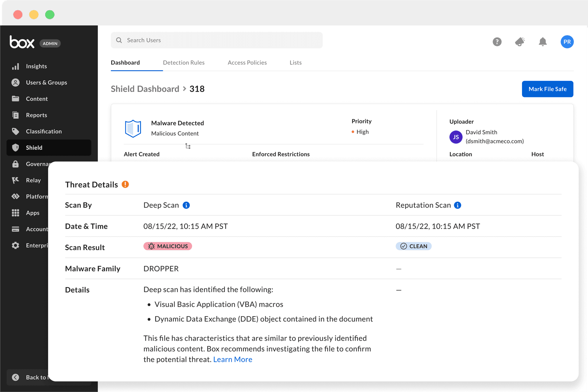Click the magnifier icon in search bar
The image size is (588, 392).
119,40
